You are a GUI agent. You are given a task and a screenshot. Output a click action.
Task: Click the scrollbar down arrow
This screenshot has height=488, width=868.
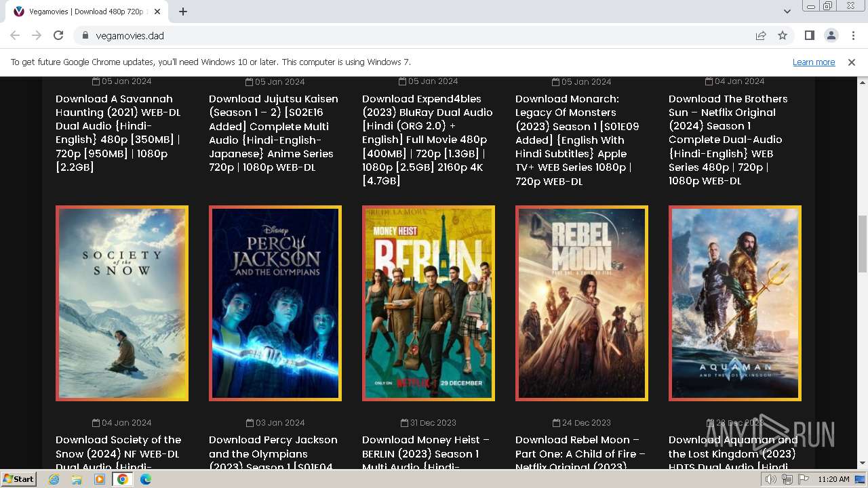pos(862,464)
